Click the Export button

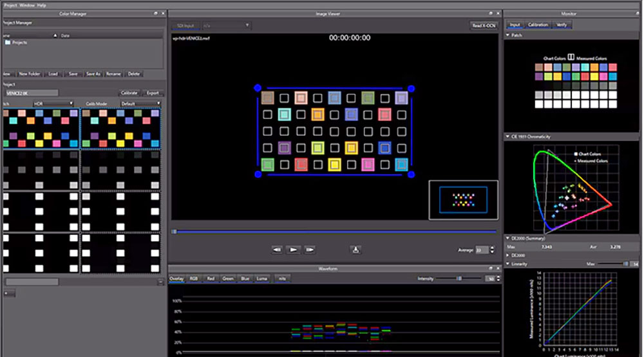click(153, 93)
